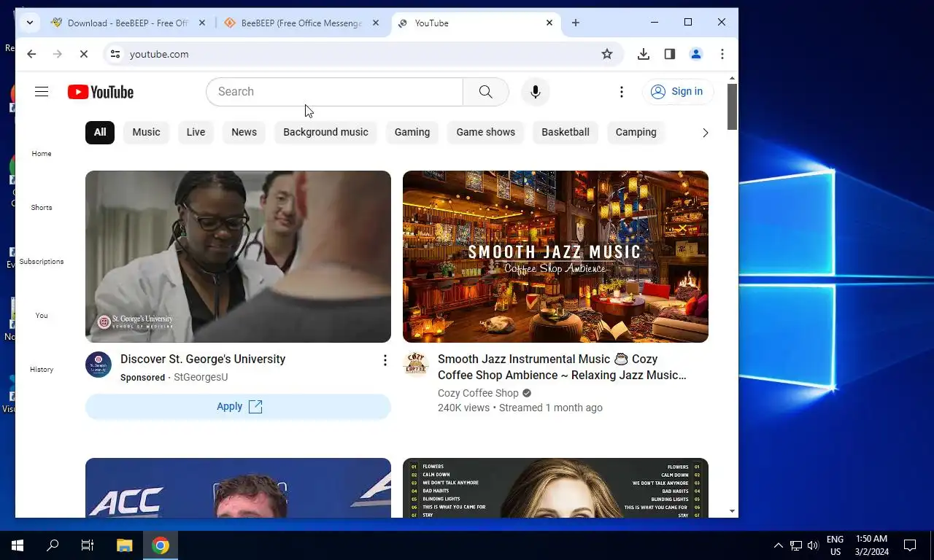Click the browser Back arrow

click(31, 54)
